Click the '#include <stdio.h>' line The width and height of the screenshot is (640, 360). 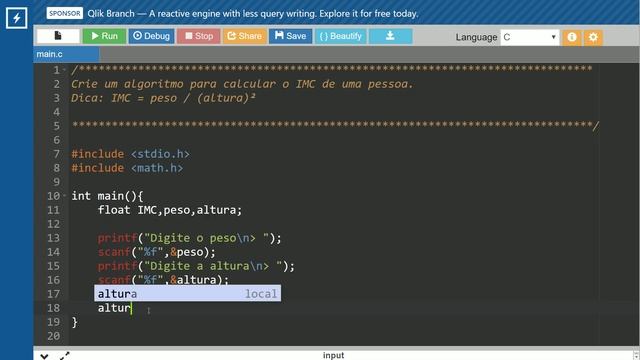130,154
